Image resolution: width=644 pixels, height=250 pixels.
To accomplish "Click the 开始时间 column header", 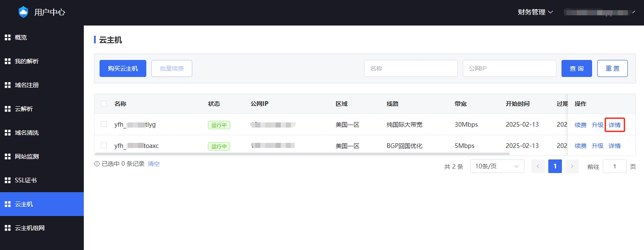I will click(x=518, y=104).
